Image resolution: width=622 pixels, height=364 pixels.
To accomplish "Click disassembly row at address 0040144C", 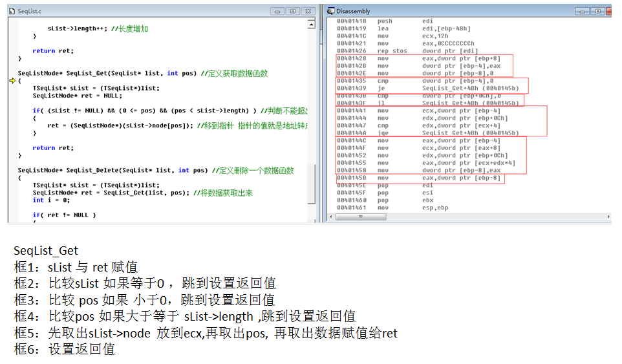I will (x=419, y=141).
